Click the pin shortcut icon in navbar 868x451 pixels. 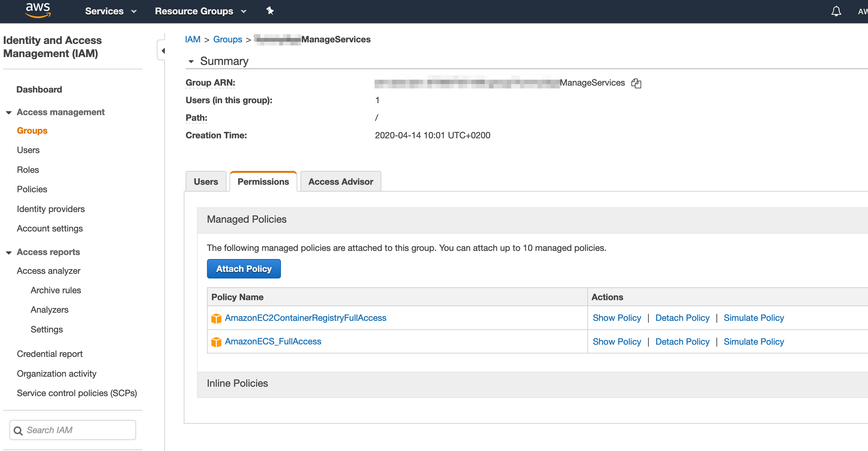tap(270, 11)
